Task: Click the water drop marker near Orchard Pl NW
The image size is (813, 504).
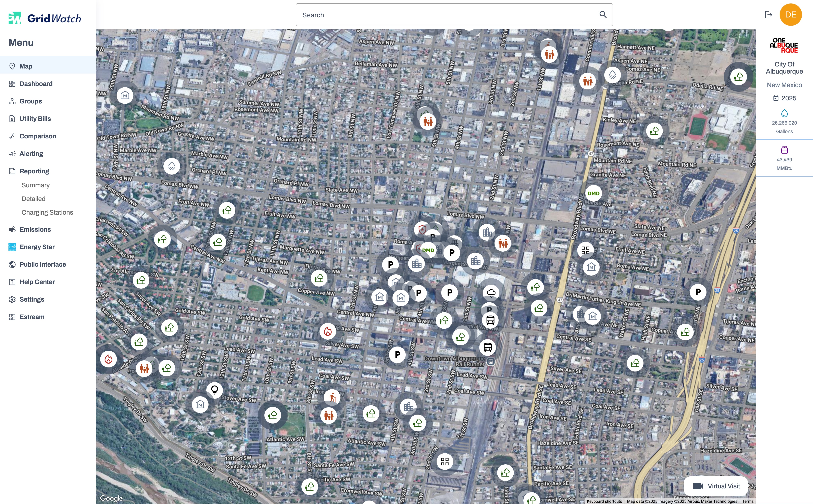Action: click(x=172, y=166)
